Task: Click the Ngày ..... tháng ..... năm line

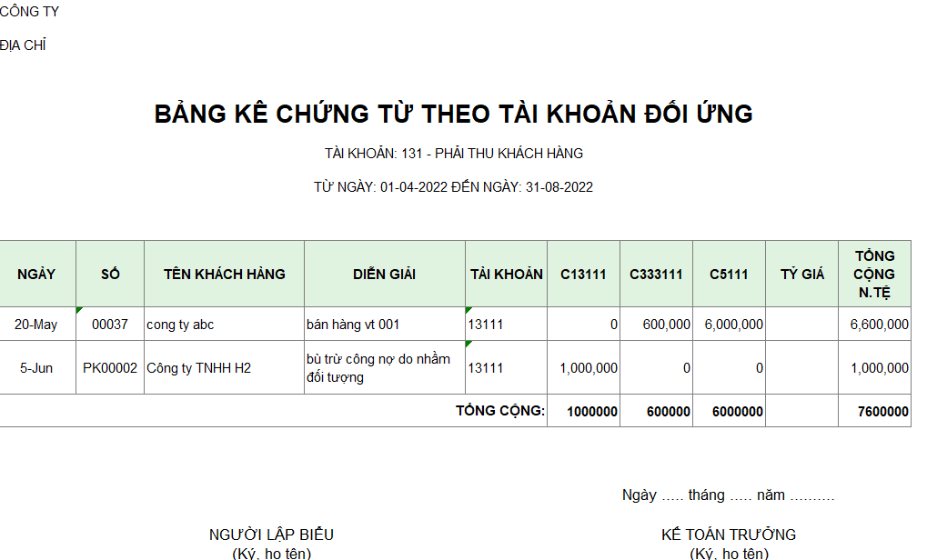Action: click(729, 495)
